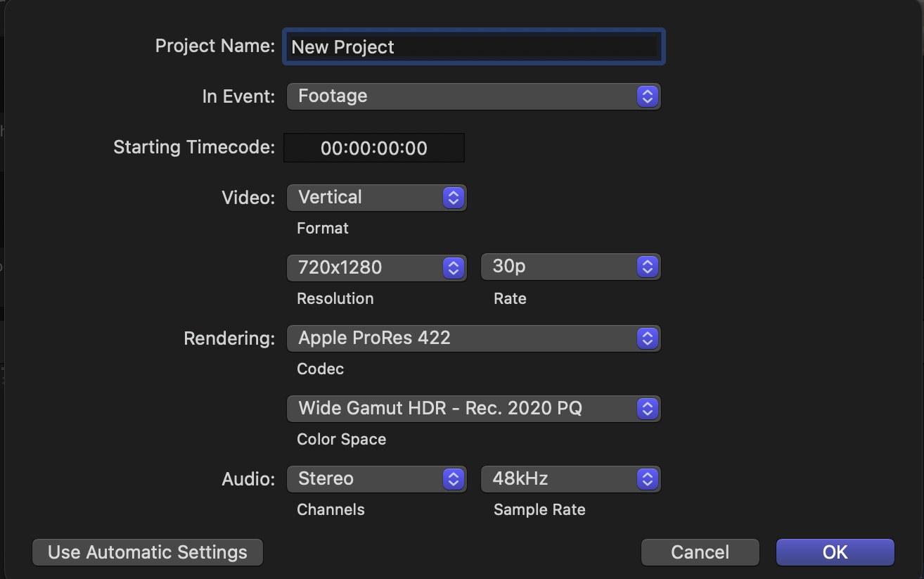Open the Stereo audio Channels dropdown
The image size is (924, 579).
pyautogui.click(x=376, y=479)
